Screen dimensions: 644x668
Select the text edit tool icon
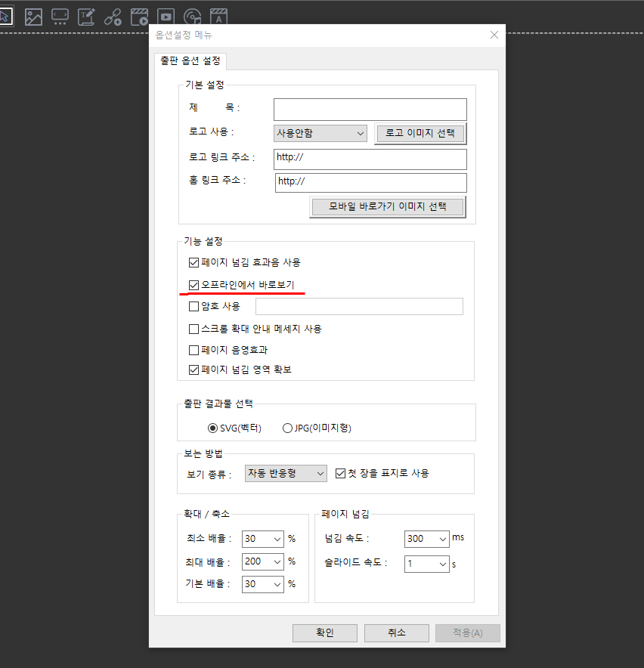tap(87, 17)
